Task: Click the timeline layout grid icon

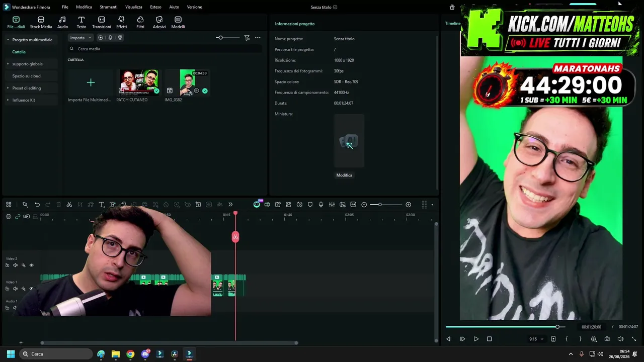Action: pos(9,205)
